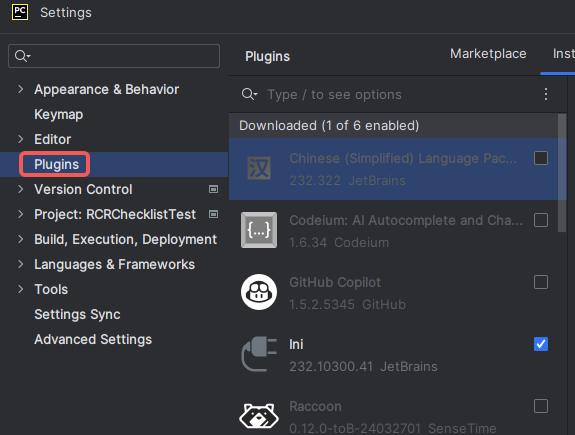Focus the settings search field
The image size is (575, 435).
pyautogui.click(x=114, y=56)
